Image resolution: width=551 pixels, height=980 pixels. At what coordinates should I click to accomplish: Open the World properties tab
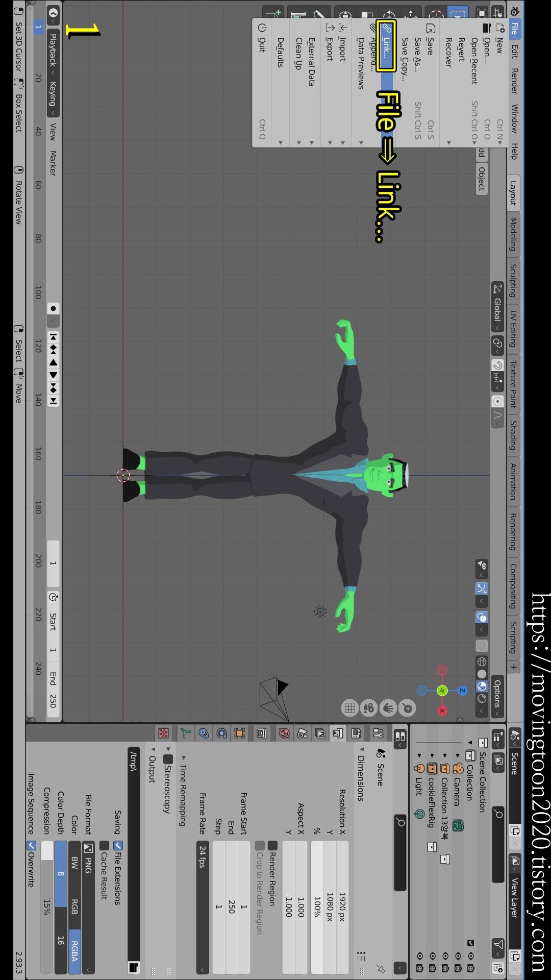[284, 733]
